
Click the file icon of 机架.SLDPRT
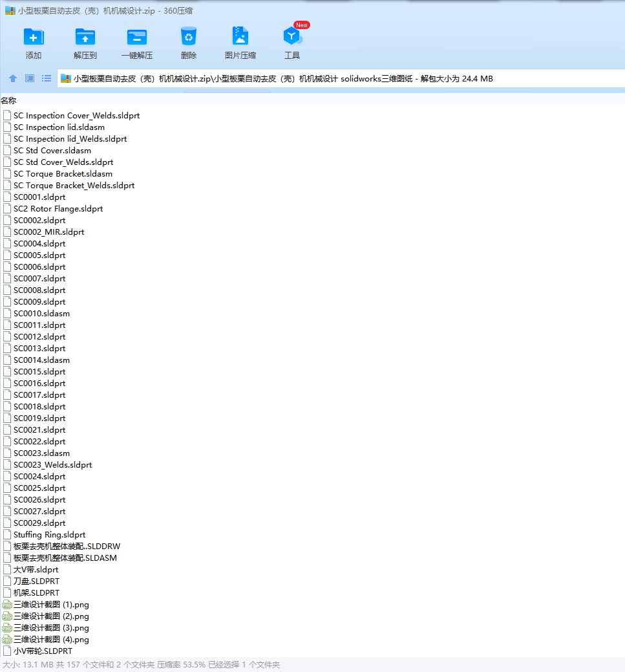(7, 592)
